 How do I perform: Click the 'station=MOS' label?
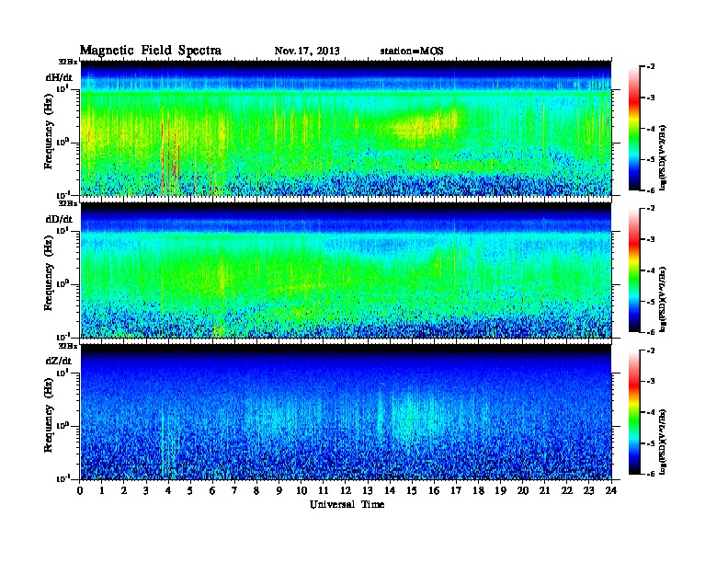pyautogui.click(x=412, y=52)
